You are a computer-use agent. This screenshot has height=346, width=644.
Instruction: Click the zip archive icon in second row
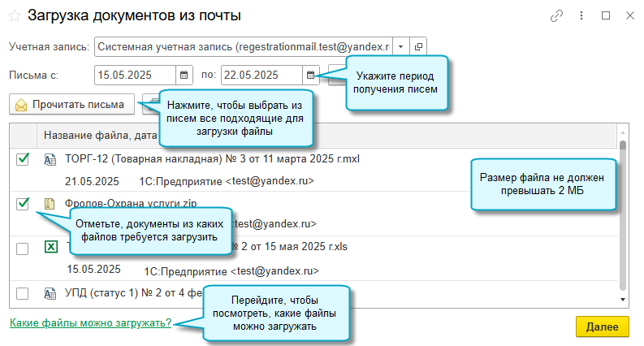[x=50, y=204]
